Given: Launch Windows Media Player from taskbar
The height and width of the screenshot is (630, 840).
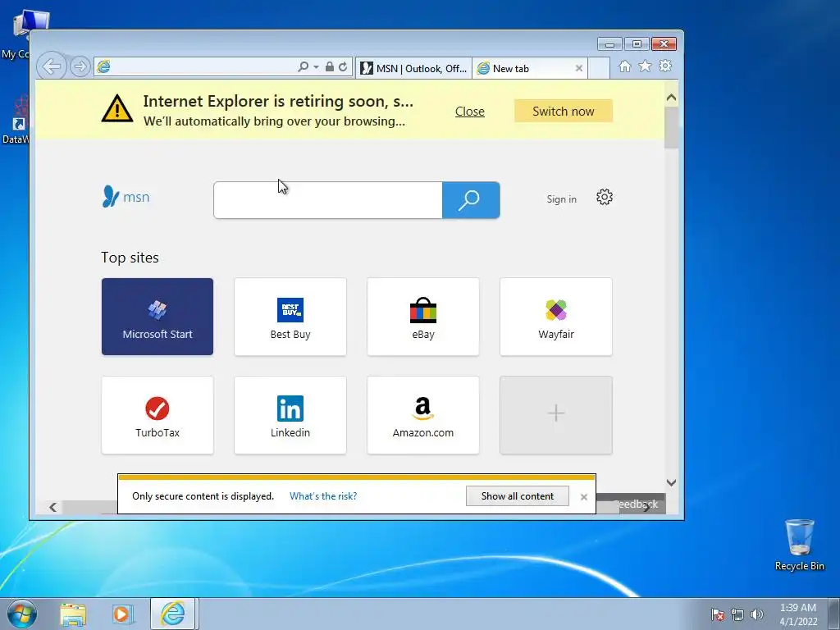Looking at the screenshot, I should 122,614.
